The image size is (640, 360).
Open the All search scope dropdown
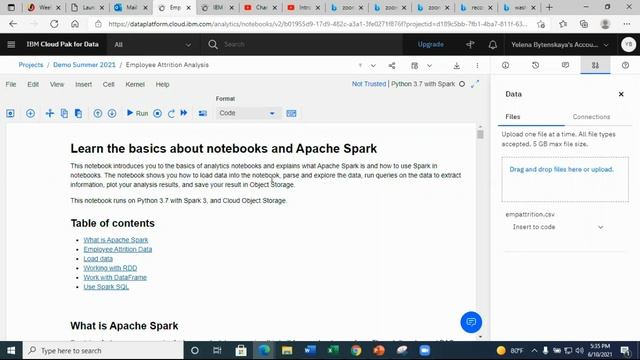(153, 44)
